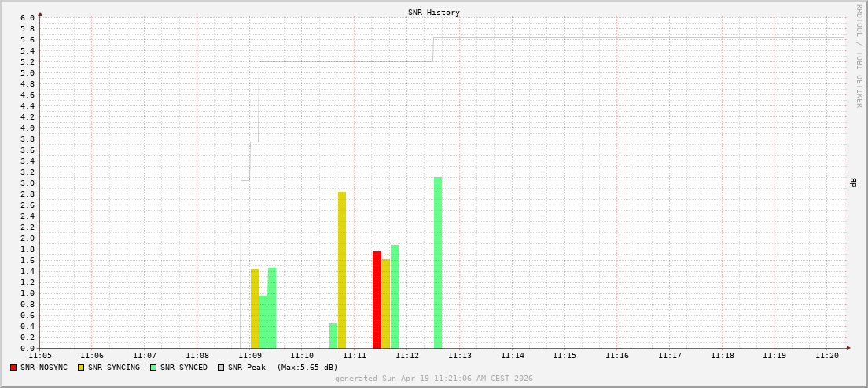Click the gray SNR Peak legend swatch
This screenshot has width=868, height=388.
221,368
